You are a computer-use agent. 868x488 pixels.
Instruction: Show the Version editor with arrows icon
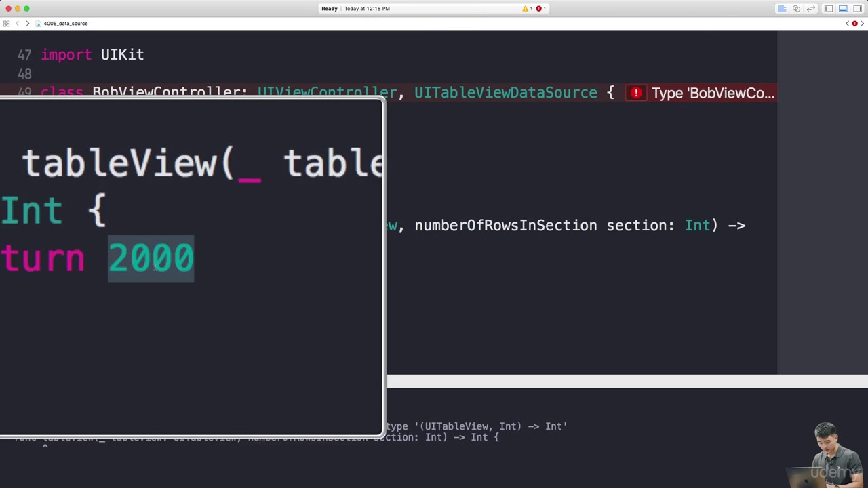click(x=810, y=9)
